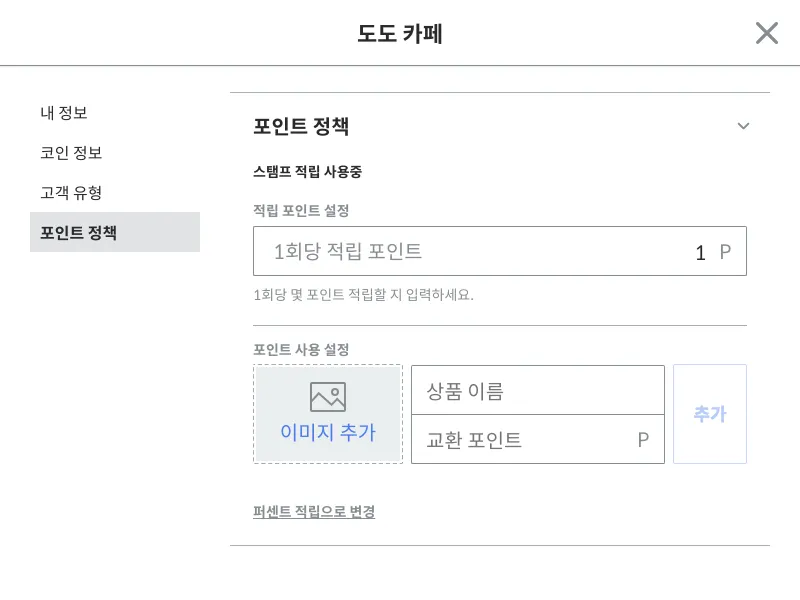Click into the 상품 이름 field

pos(537,390)
